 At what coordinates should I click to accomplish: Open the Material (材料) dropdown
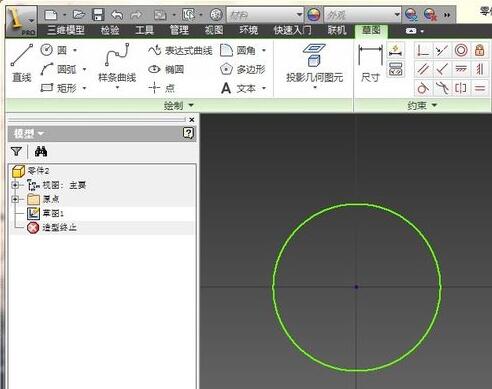[265, 15]
